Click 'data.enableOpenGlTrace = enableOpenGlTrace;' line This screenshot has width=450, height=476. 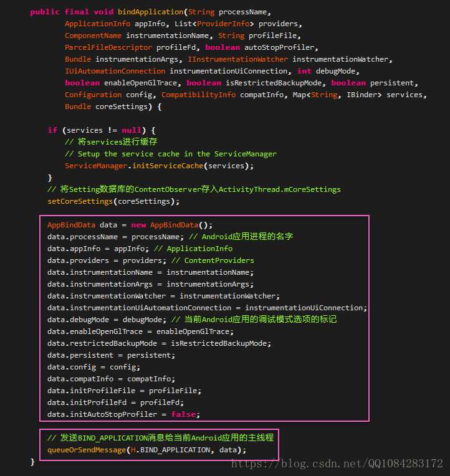[x=140, y=331]
